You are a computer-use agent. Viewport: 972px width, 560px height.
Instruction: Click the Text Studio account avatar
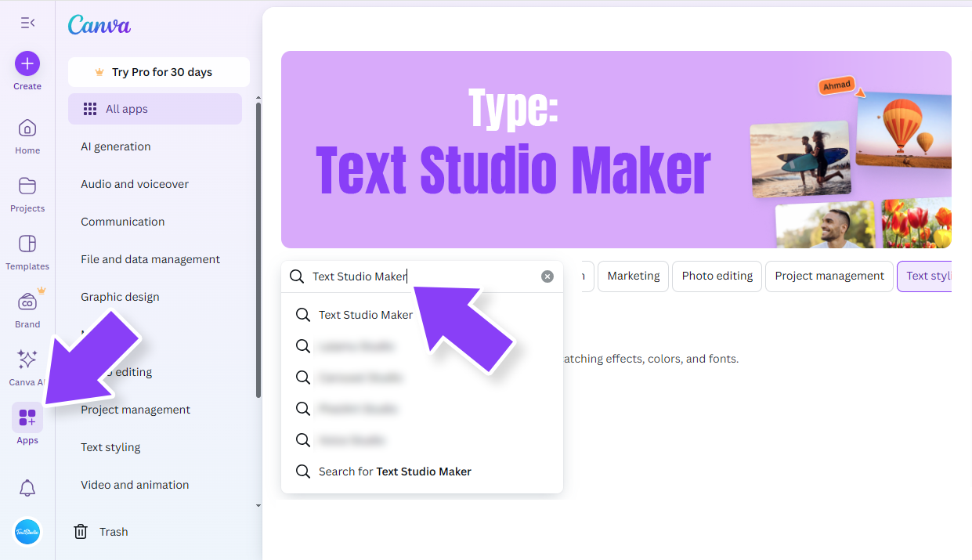point(27,532)
